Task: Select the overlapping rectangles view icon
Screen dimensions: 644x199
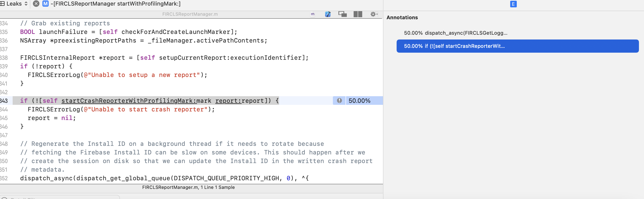Action: (343, 14)
